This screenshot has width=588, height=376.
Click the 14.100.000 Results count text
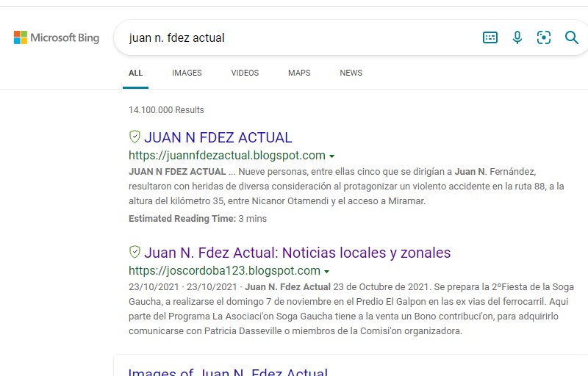coord(166,110)
